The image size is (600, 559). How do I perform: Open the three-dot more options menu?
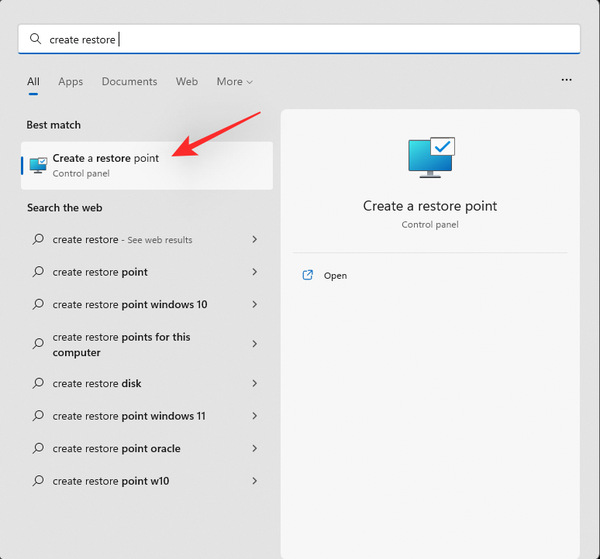click(x=567, y=80)
